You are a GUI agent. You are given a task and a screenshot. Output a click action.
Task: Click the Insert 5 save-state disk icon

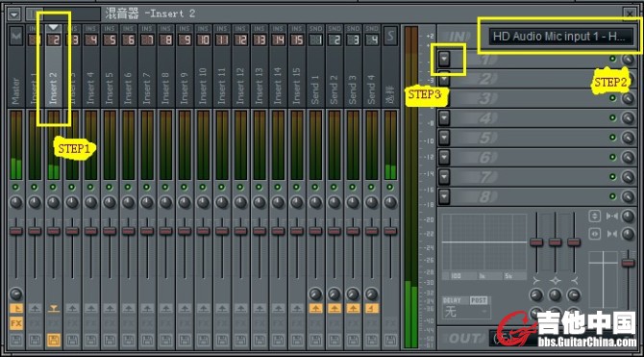[110, 340]
